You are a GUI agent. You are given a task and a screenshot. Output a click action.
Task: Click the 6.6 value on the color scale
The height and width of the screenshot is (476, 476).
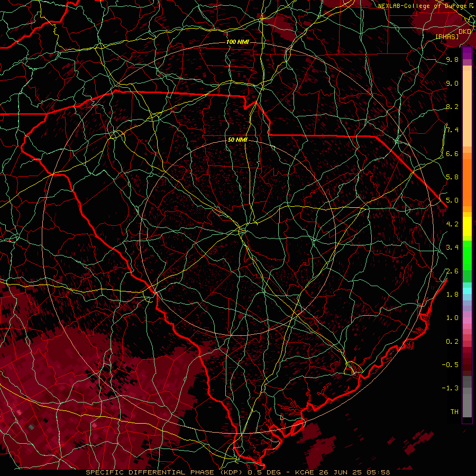[x=452, y=153]
